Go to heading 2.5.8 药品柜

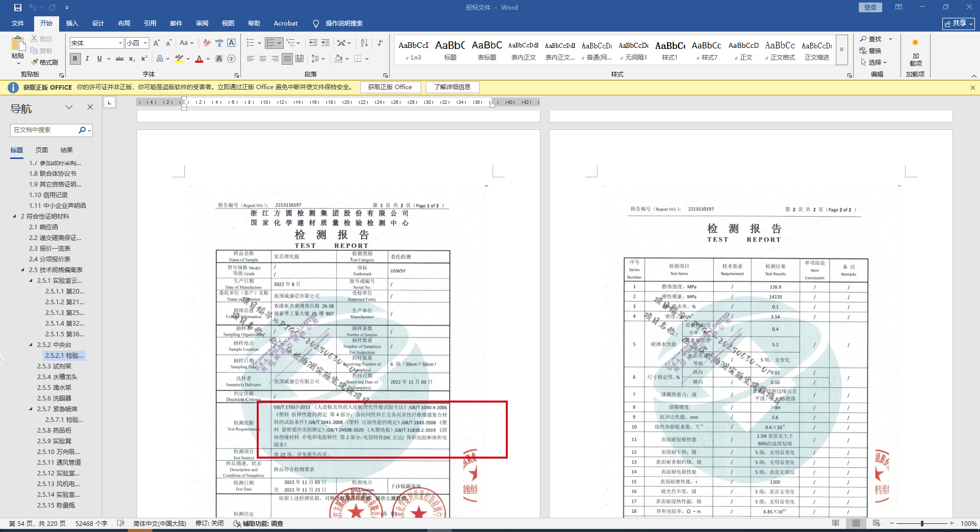pyautogui.click(x=54, y=431)
